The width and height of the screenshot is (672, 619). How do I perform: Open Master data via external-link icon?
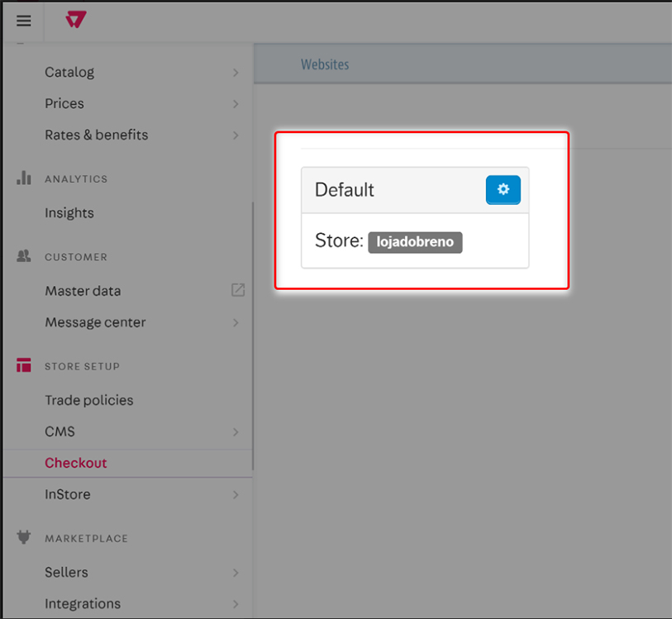click(x=238, y=290)
